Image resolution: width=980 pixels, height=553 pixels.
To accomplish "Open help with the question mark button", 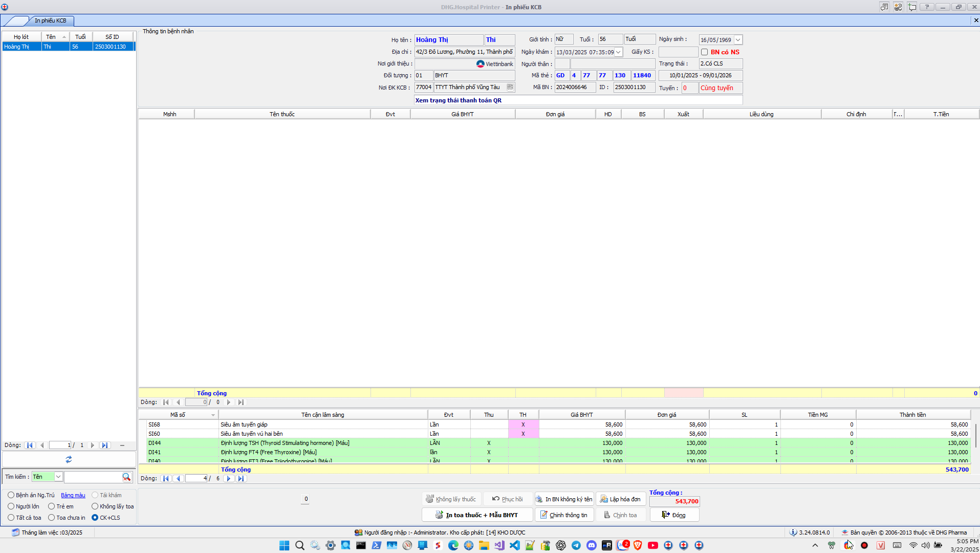I will click(x=927, y=7).
